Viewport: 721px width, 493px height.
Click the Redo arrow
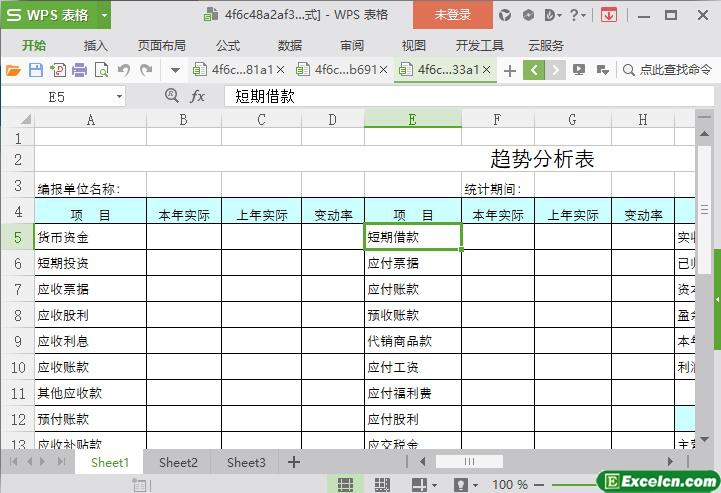pyautogui.click(x=146, y=70)
